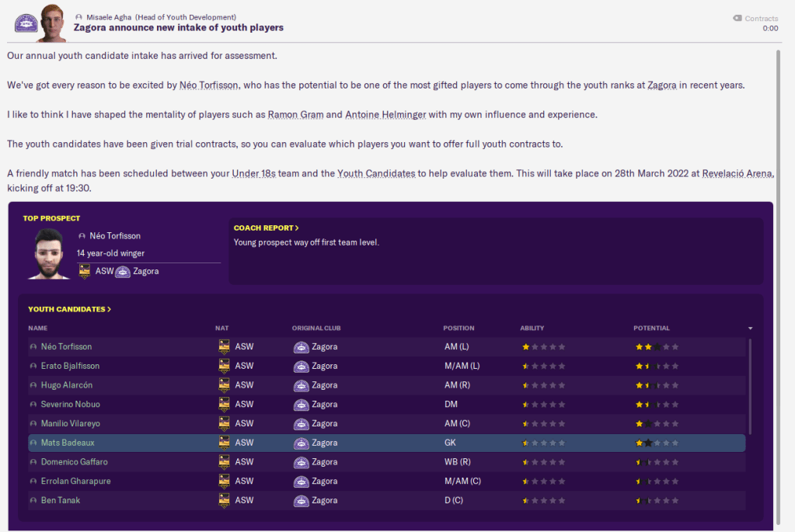Open column options dropdown arrow in table header

(x=750, y=329)
